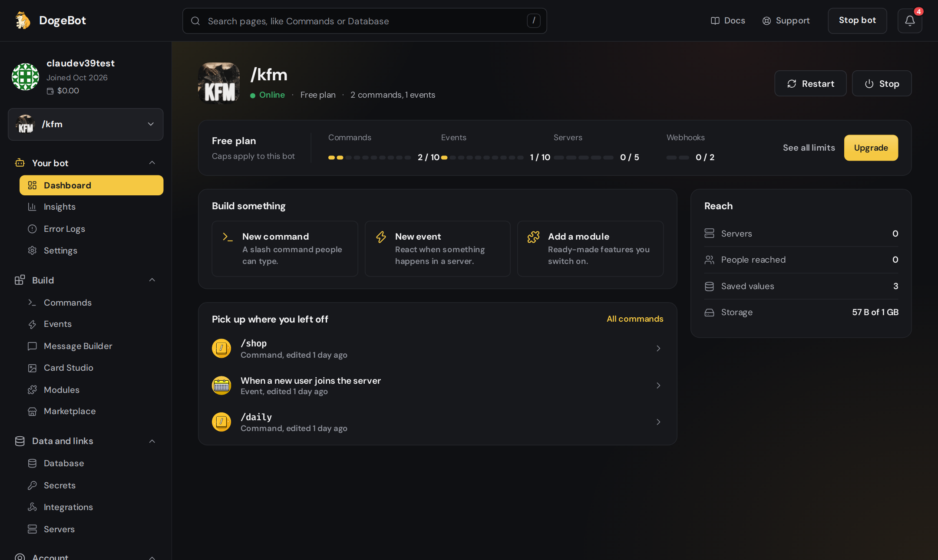Image resolution: width=938 pixels, height=560 pixels.
Task: Open the Marketplace page
Action: (91, 411)
